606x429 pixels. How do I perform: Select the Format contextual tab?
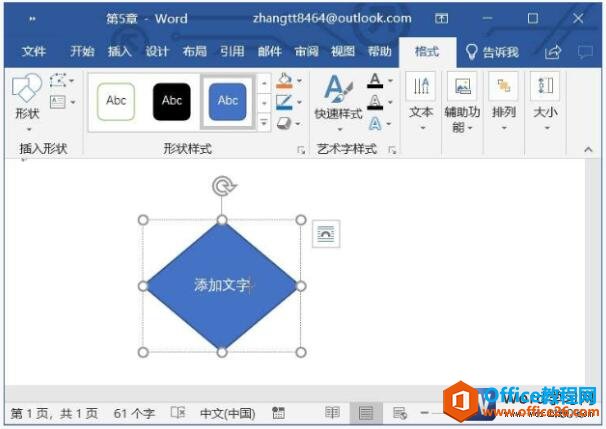point(427,51)
